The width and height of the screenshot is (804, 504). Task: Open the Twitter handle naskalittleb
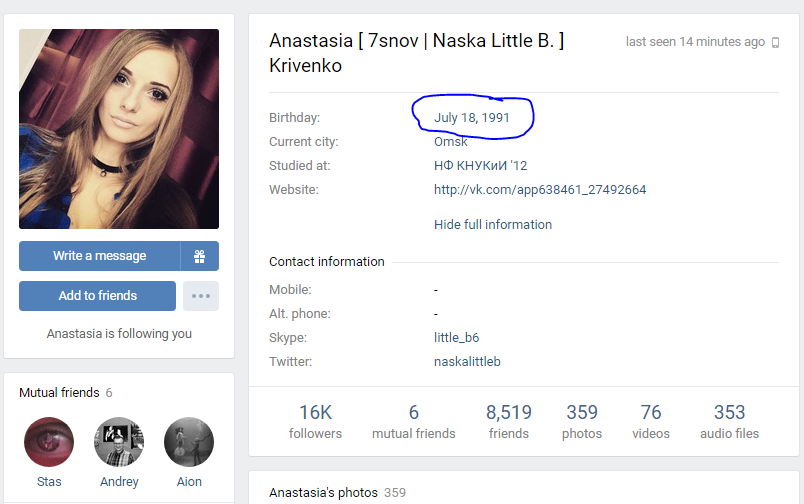coord(467,361)
